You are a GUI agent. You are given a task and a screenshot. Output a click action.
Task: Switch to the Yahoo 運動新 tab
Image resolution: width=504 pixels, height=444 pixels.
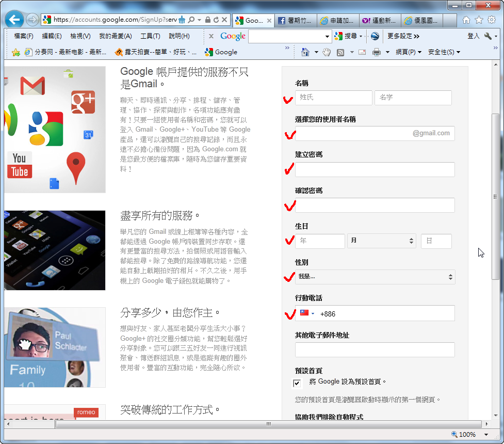tap(380, 21)
